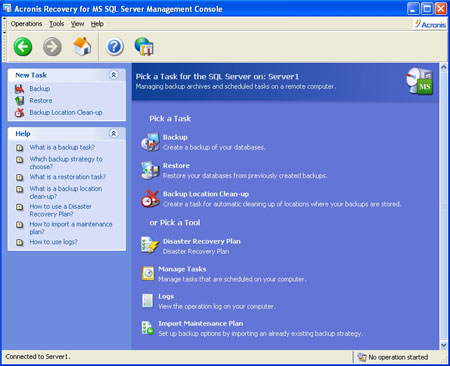This screenshot has width=450, height=366.
Task: Choose the Backup task heading
Action: tap(175, 137)
